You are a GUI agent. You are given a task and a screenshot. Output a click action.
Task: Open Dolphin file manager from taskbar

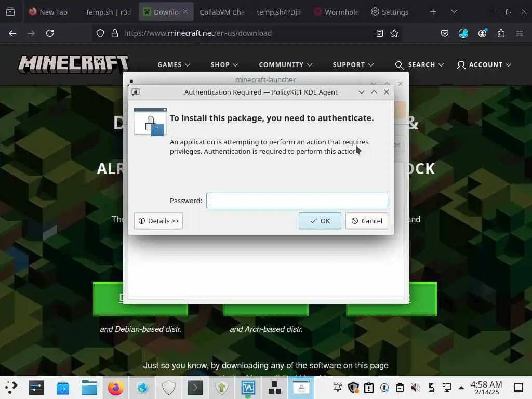(x=89, y=388)
